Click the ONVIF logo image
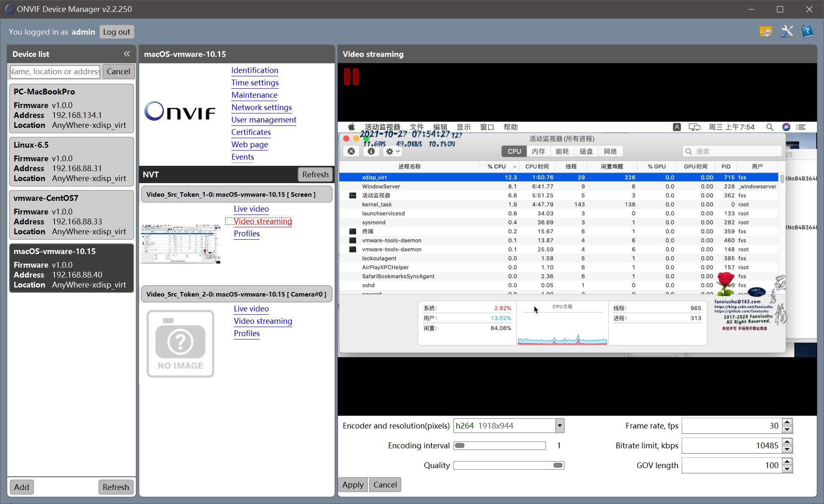824x504 pixels. [180, 111]
